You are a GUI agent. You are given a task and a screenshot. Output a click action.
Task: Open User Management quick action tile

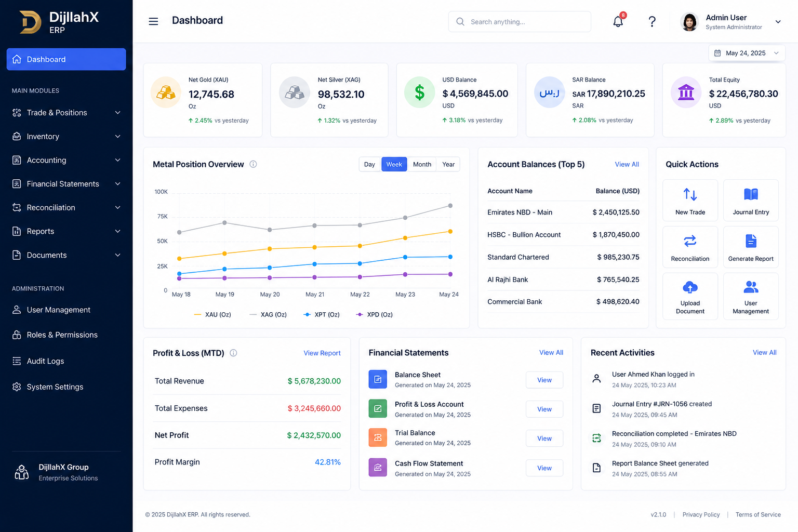[x=751, y=296]
